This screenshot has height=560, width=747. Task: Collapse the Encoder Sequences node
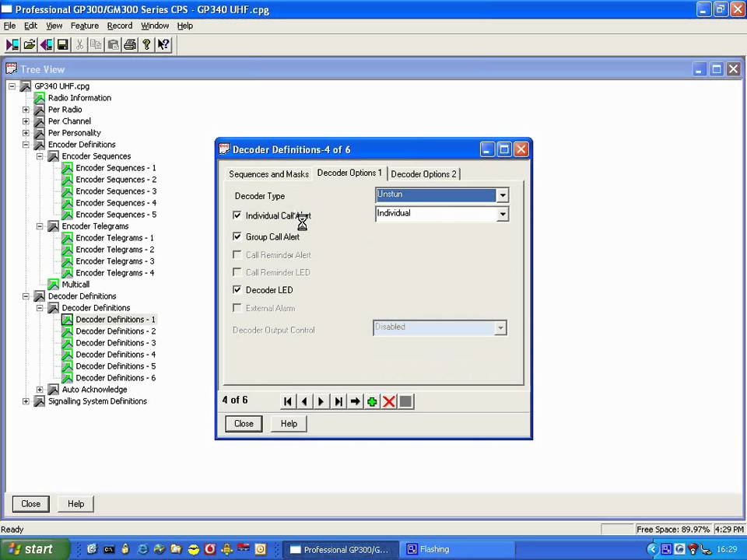pyautogui.click(x=40, y=156)
